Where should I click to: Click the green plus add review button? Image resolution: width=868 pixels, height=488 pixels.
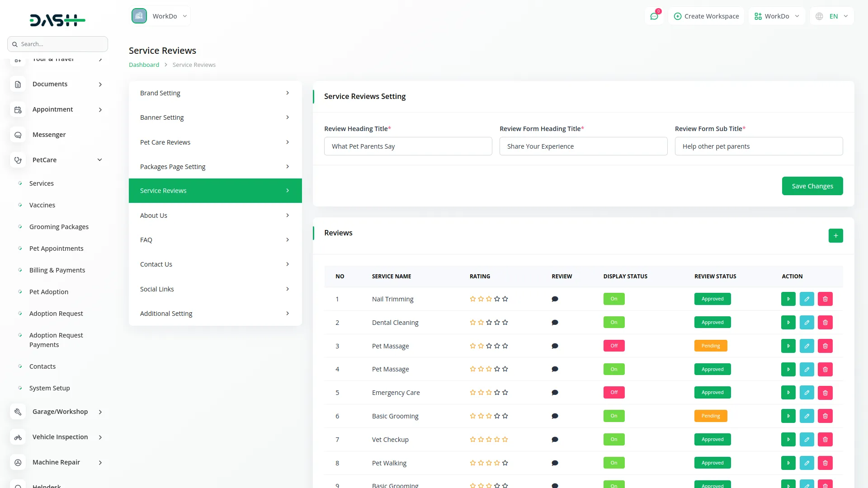tap(835, 235)
